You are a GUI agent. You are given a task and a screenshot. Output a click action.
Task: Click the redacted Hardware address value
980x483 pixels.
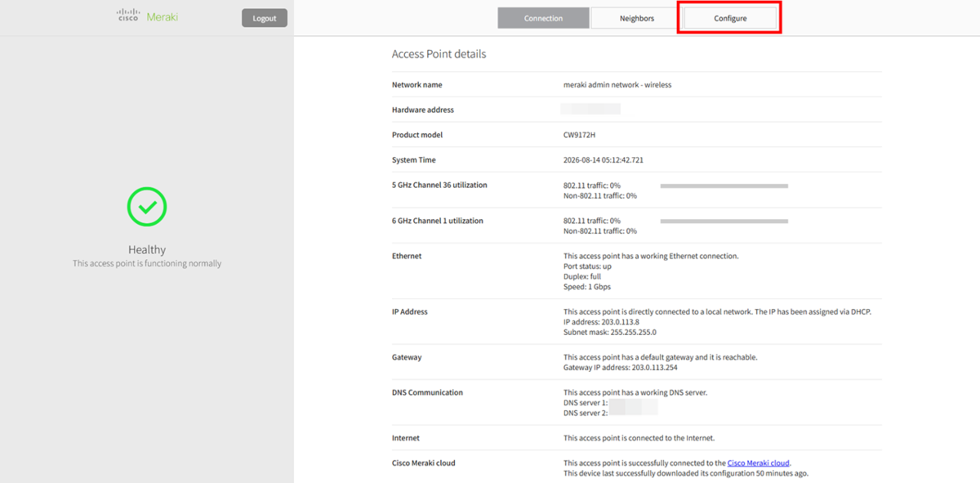pyautogui.click(x=590, y=109)
